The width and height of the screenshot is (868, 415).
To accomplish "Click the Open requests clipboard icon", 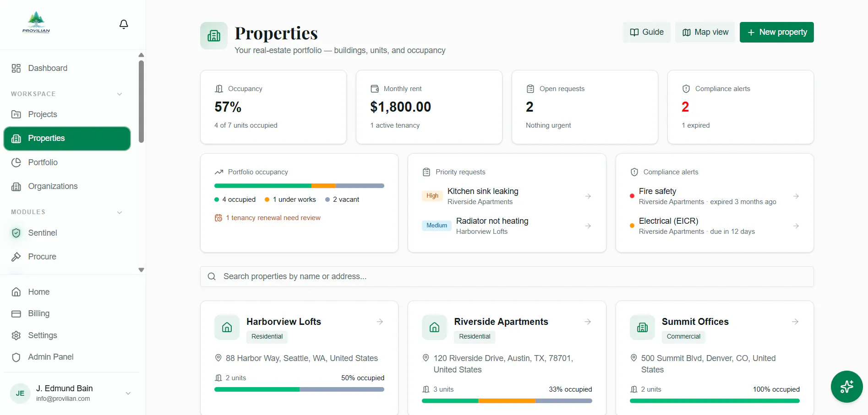I will pos(530,89).
